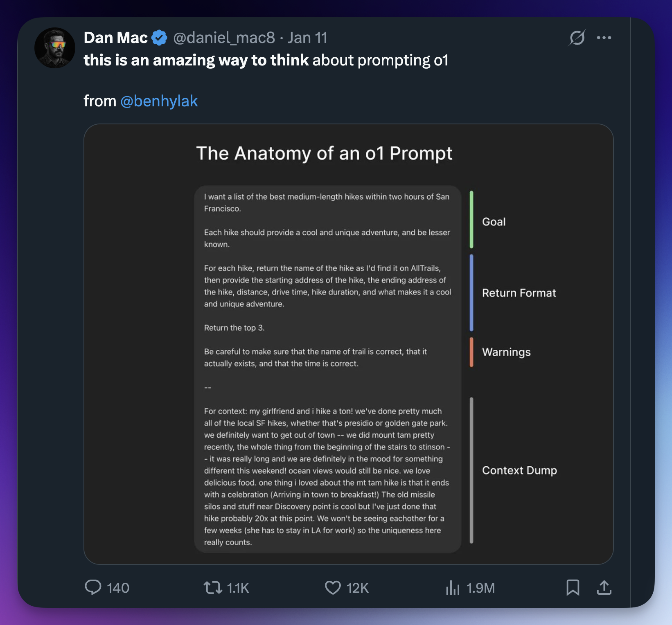This screenshot has width=672, height=625.
Task: View post analytics via the bar chart icon
Action: click(453, 588)
